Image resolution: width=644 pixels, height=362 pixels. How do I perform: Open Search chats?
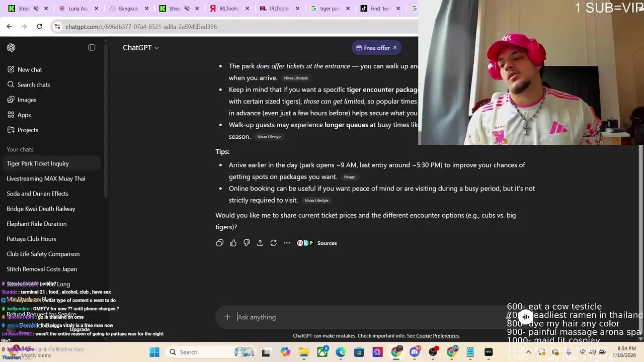(33, 84)
